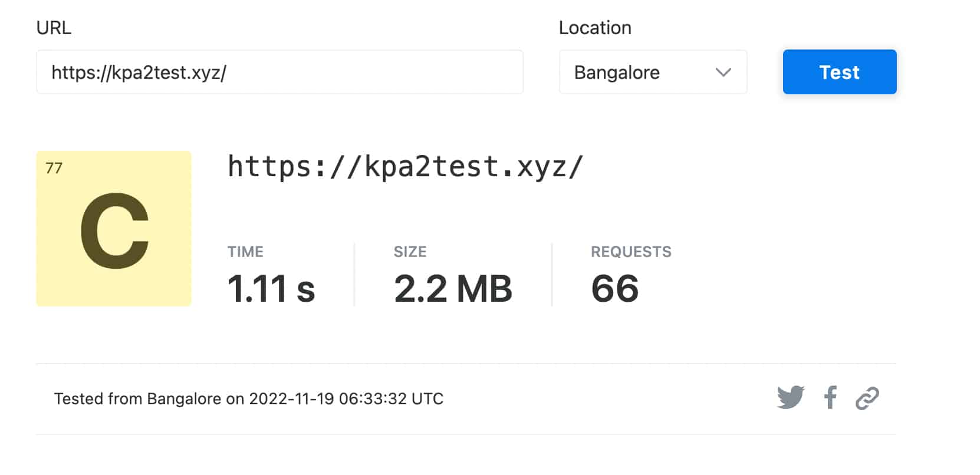The width and height of the screenshot is (980, 475).
Task: Click the 66 requests count
Action: (614, 289)
